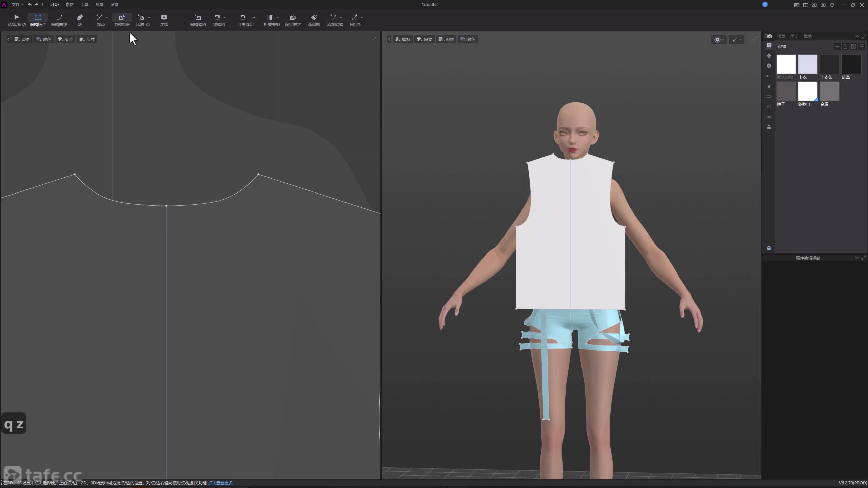Open the zipper category in side strip
Viewport: 868px width, 488px height.
(x=769, y=86)
